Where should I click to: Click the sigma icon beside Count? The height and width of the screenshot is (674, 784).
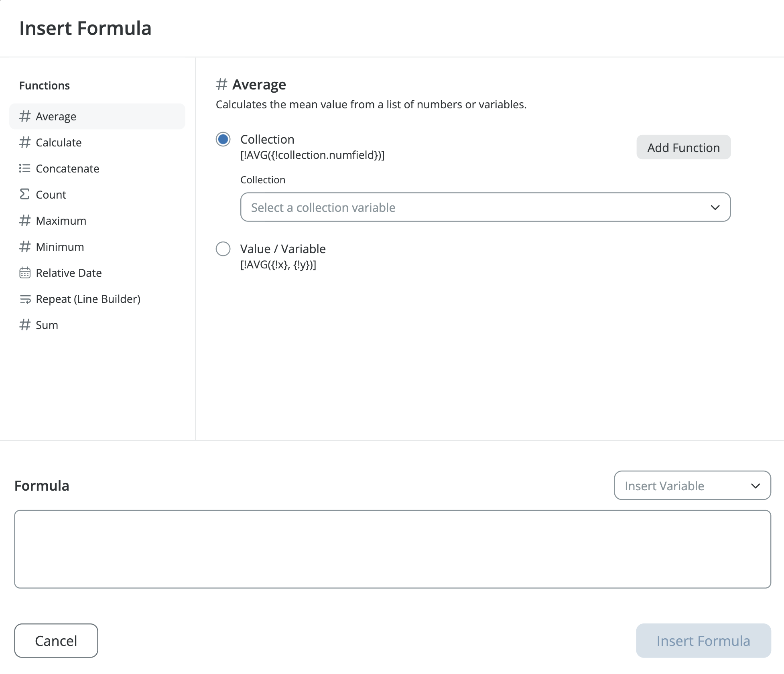pyautogui.click(x=25, y=195)
